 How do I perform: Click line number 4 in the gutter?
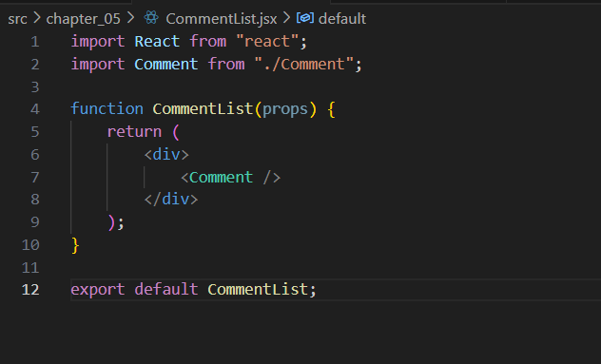pyautogui.click(x=35, y=109)
